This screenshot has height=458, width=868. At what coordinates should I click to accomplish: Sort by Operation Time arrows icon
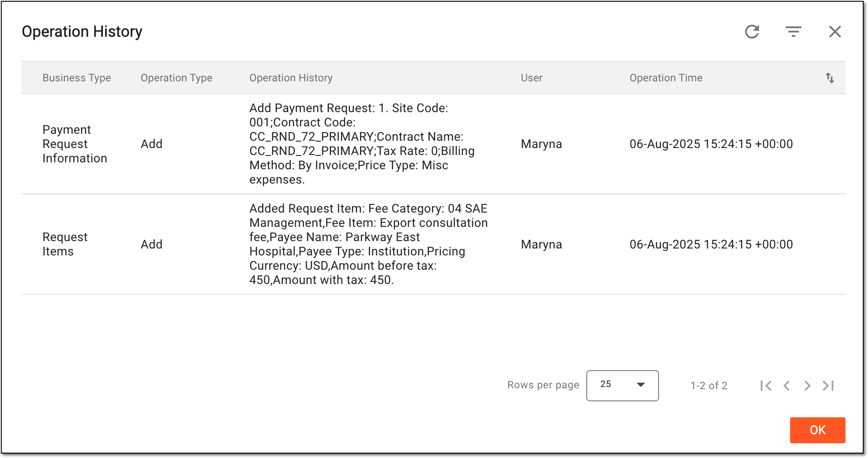(830, 78)
